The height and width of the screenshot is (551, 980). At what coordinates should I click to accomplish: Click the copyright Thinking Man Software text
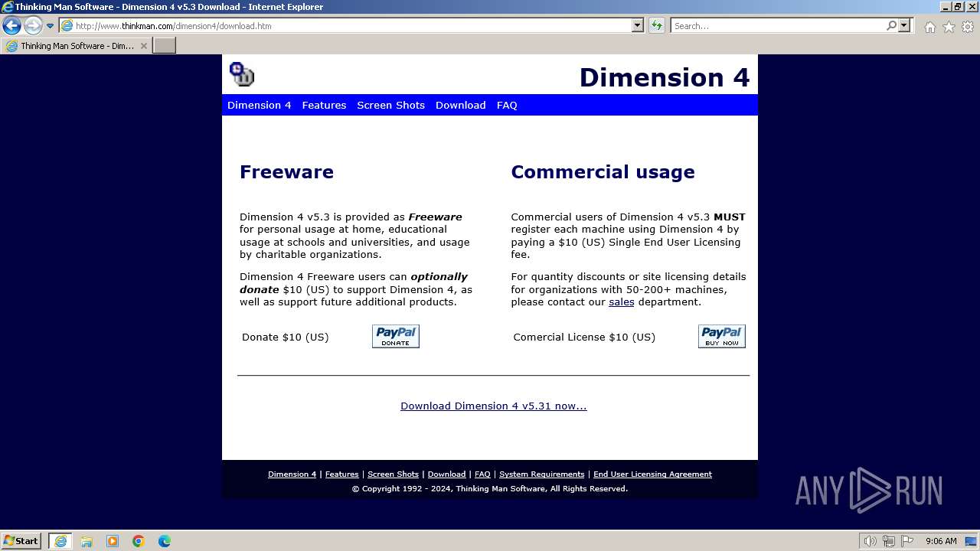[x=490, y=488]
